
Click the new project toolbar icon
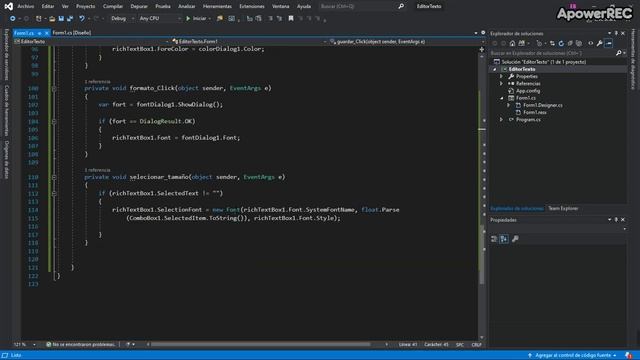click(x=38, y=18)
